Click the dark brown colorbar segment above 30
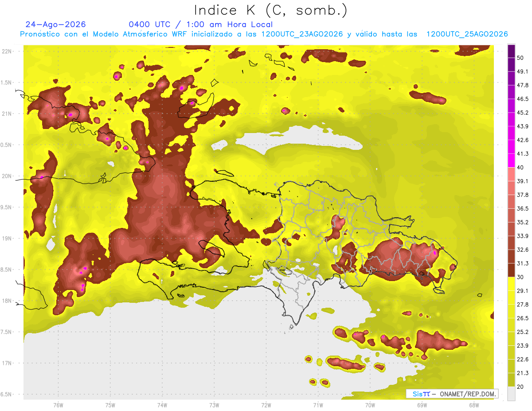Viewport: 532px width, 411px height. pos(511,270)
